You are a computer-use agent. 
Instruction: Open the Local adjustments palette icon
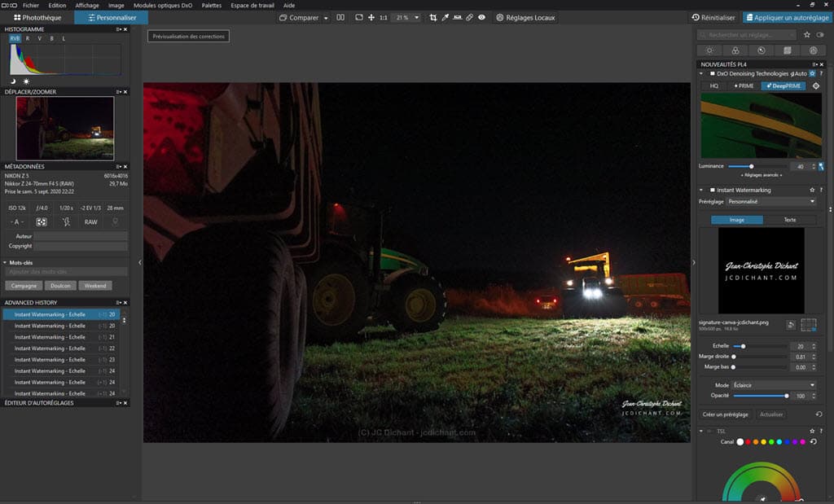(x=814, y=50)
